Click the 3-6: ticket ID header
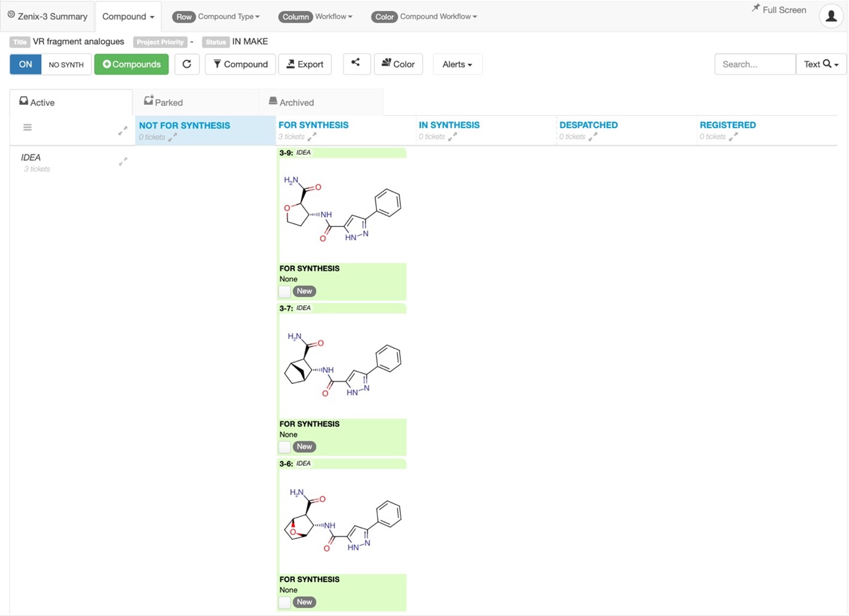The image size is (849, 616). tap(286, 464)
